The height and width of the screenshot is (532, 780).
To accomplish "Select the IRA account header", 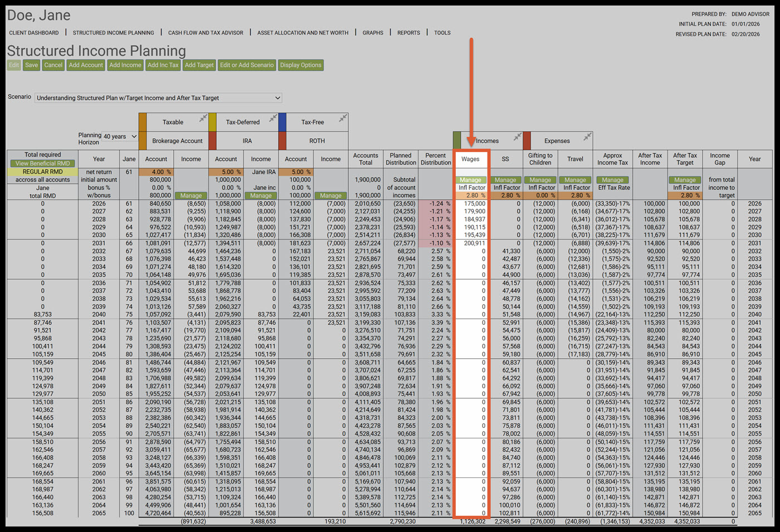I will pyautogui.click(x=247, y=141).
